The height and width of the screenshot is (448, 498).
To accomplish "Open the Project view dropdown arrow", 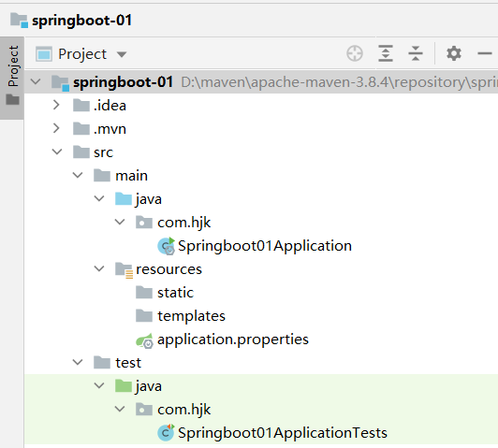I will pos(122,54).
